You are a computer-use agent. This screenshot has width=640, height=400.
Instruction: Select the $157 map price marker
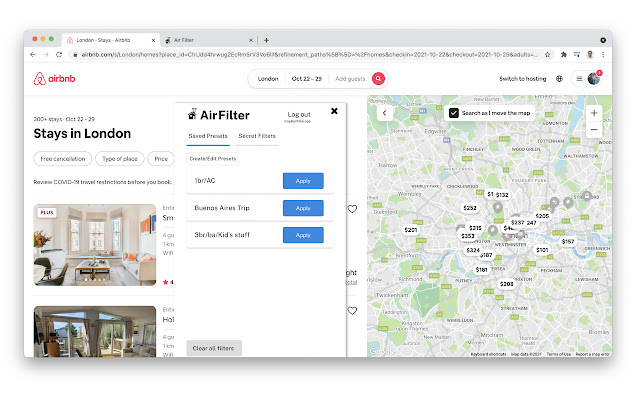568,241
